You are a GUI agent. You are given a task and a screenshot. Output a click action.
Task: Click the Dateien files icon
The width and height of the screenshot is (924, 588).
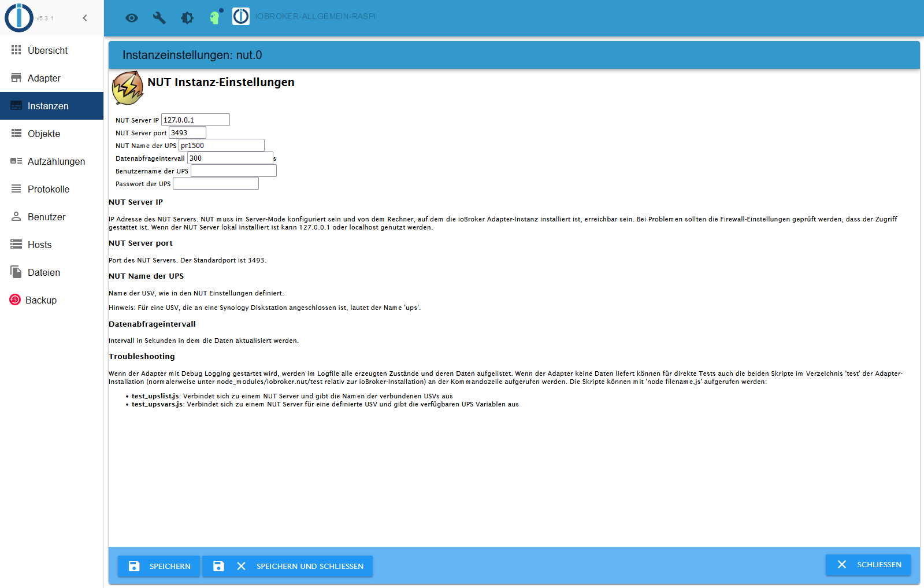[x=16, y=272]
